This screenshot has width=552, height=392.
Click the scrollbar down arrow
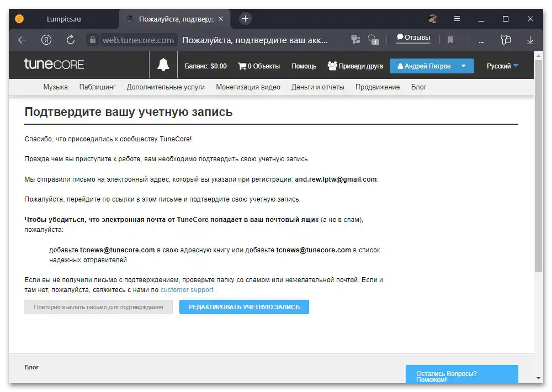pos(538,378)
